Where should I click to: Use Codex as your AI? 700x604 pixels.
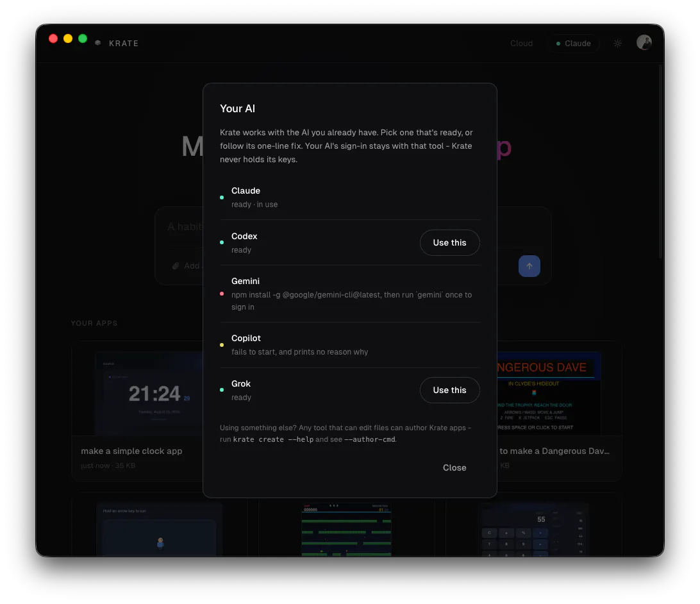[x=449, y=242]
